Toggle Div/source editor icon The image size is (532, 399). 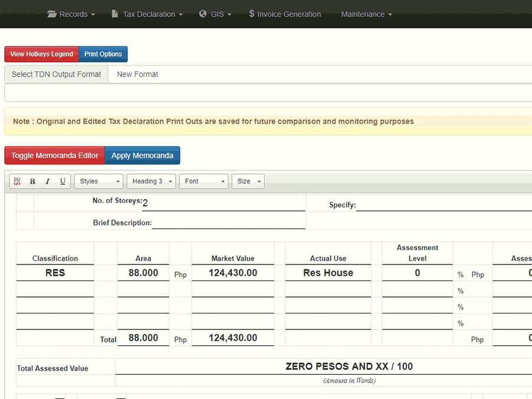pos(17,181)
